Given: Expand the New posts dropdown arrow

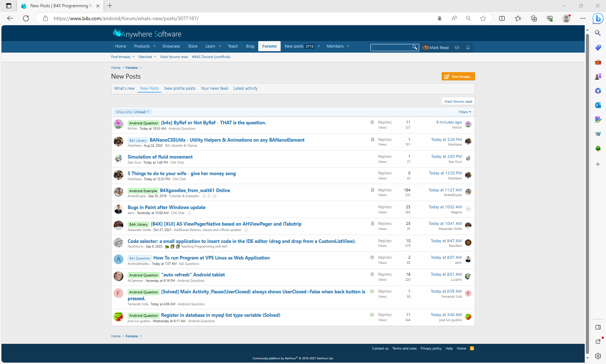Looking at the screenshot, I should coord(319,46).
